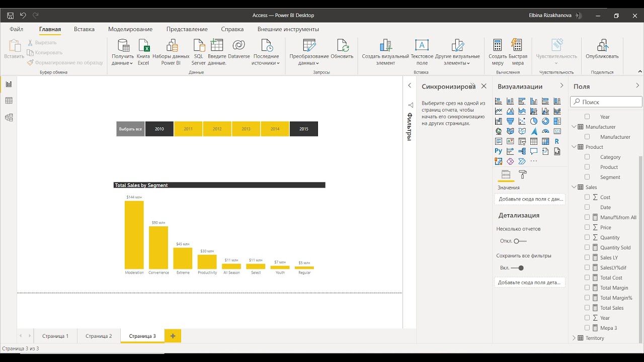Select the Q&A speech bubble visual
The height and width of the screenshot is (362, 644).
pos(534,151)
